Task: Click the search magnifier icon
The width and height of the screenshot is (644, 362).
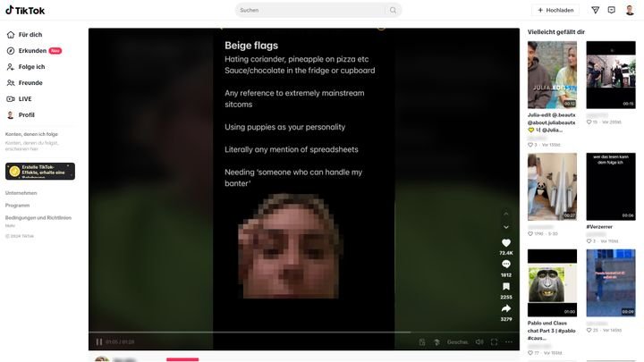Action: tap(393, 10)
